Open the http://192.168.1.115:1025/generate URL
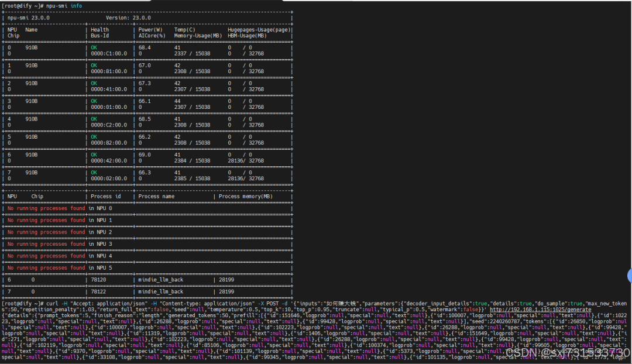 pyautogui.click(x=540, y=310)
